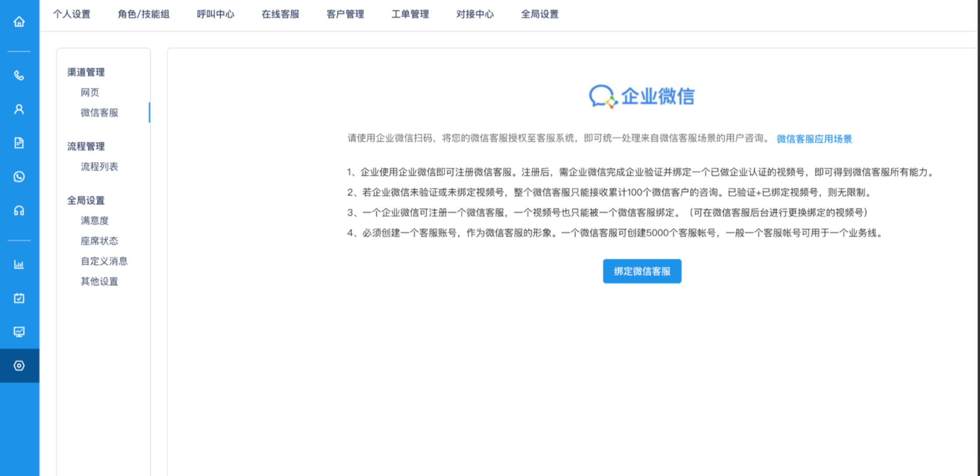Image resolution: width=980 pixels, height=476 pixels.
Task: Open the user profile icon in sidebar
Action: (x=19, y=109)
